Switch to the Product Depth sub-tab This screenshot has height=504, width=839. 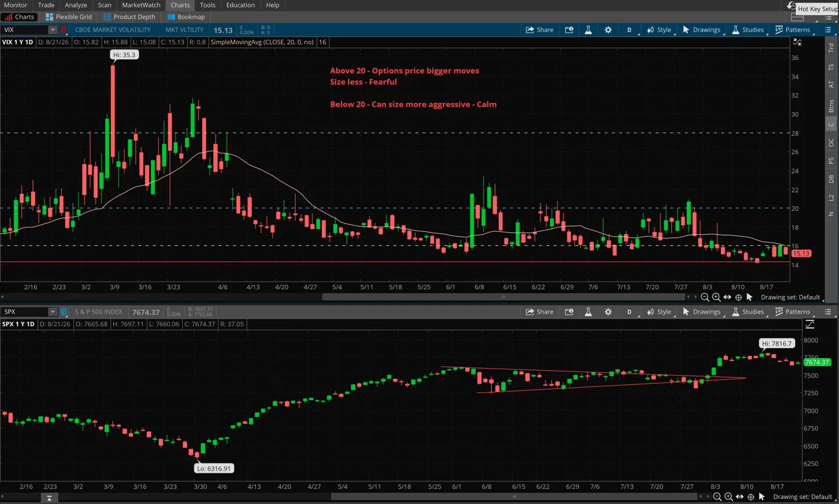(x=128, y=17)
